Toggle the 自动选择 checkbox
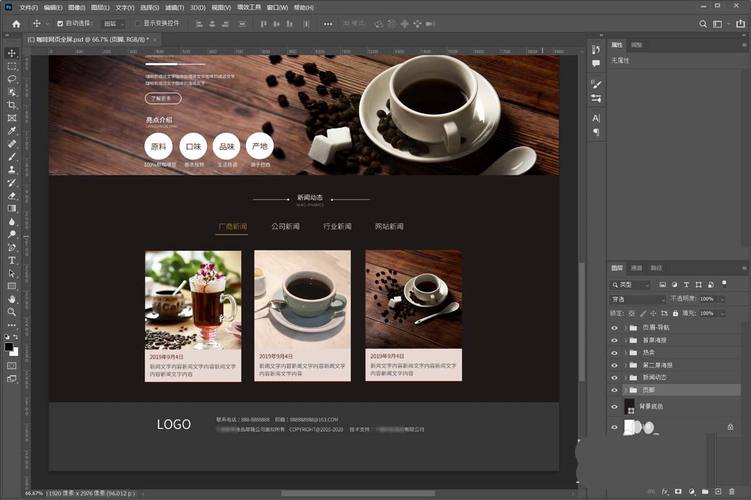Image resolution: width=751 pixels, height=500 pixels. click(x=59, y=23)
